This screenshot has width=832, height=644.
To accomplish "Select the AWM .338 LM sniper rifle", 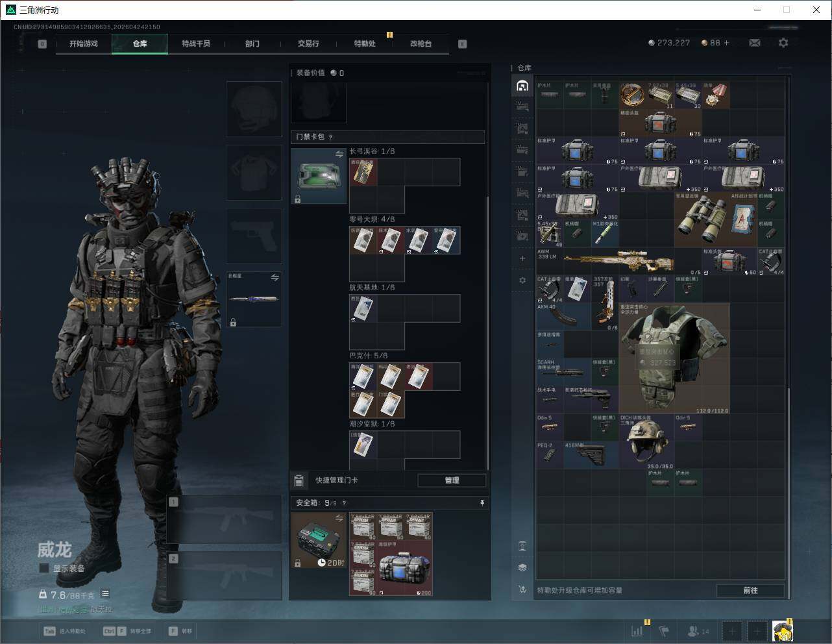I will click(619, 261).
